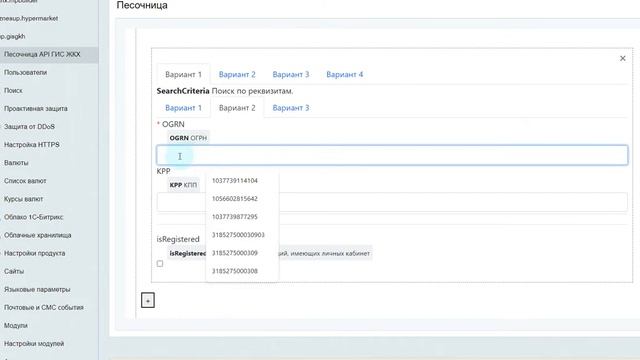The height and width of the screenshot is (360, 640).
Task: Go to Настройка HTTPS in sidebar
Action: pyautogui.click(x=32, y=144)
